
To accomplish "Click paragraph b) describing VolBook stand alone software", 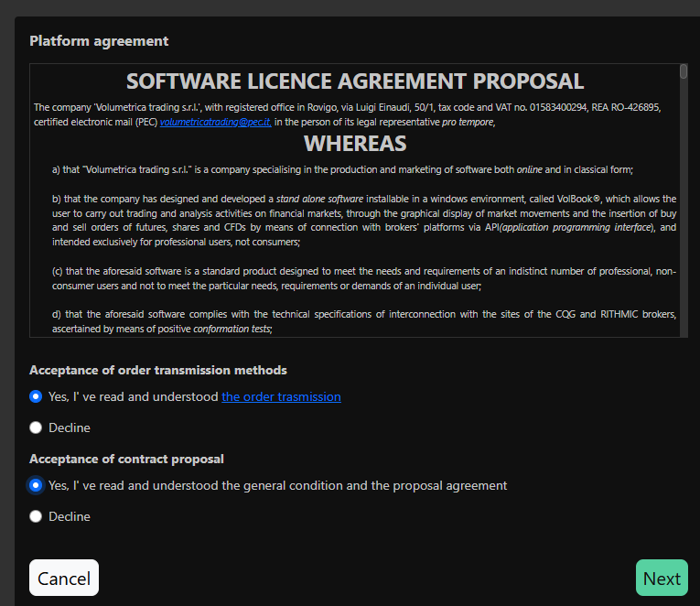I will pos(364,221).
